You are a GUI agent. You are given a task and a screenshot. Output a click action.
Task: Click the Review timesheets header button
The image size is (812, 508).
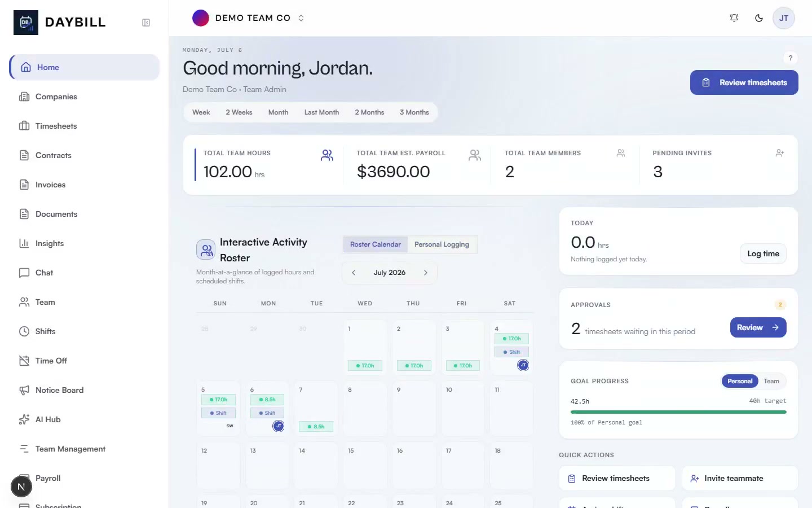[744, 82]
